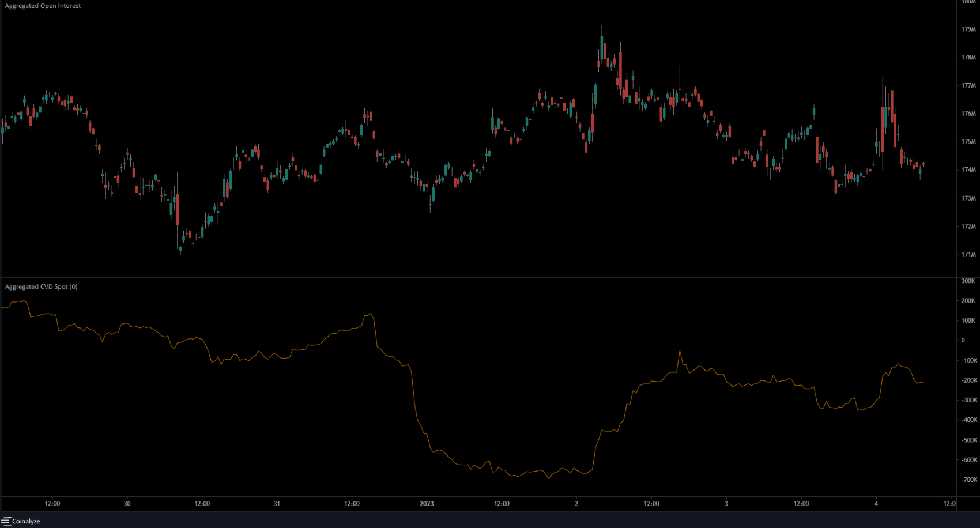The image size is (980, 528).
Task: Click the 100K CVD axis label
Action: (968, 321)
